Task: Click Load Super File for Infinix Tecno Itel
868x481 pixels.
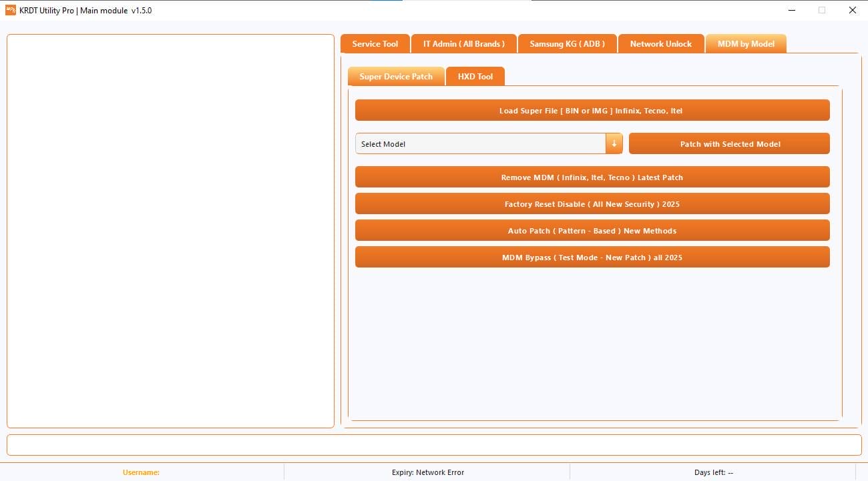Action: point(592,110)
